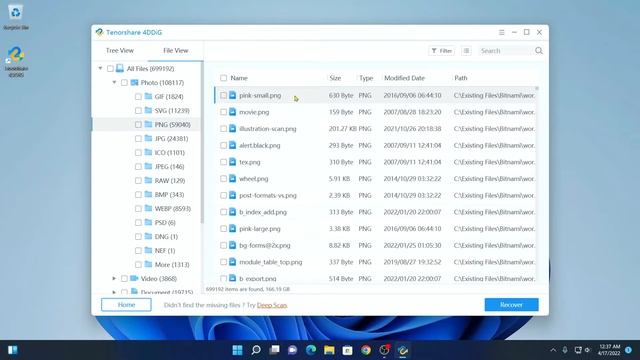Tick checkbox for pink-large.png
This screenshot has width=640, height=360.
point(223,229)
